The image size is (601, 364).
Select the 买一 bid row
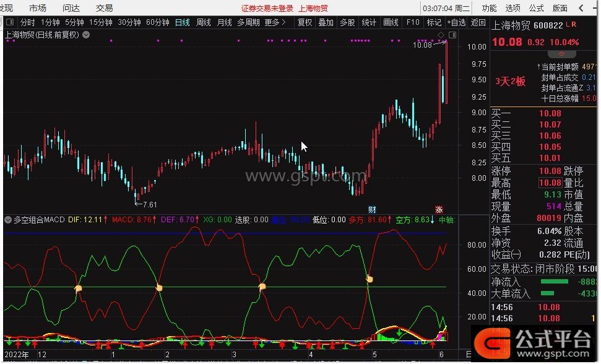[543, 113]
